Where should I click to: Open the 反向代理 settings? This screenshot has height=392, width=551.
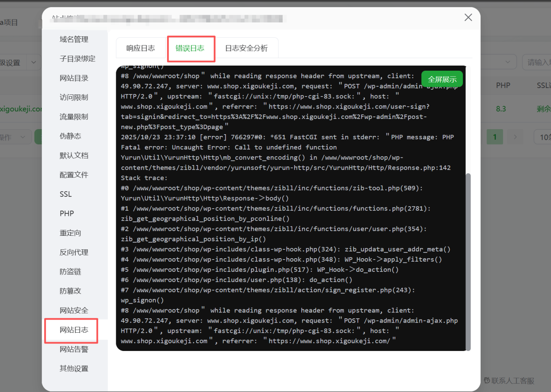click(74, 252)
